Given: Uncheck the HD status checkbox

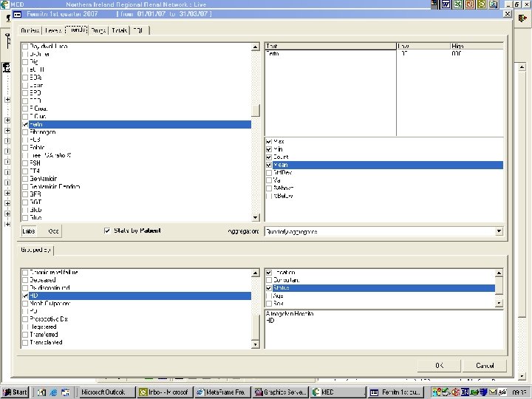Looking at the screenshot, I should [x=25, y=296].
